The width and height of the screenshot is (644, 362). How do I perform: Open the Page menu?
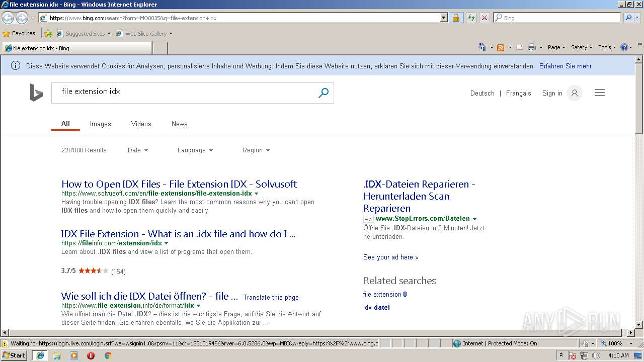(556, 47)
